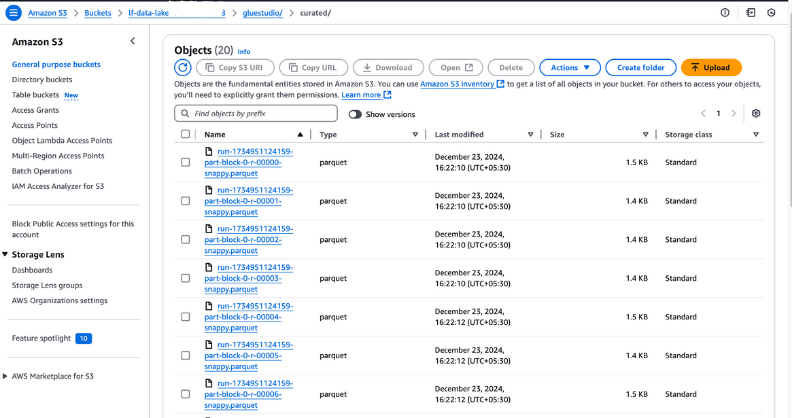Screen dimensions: 792x418
Task: Open Storage Lens groups
Action: pyautogui.click(x=47, y=285)
